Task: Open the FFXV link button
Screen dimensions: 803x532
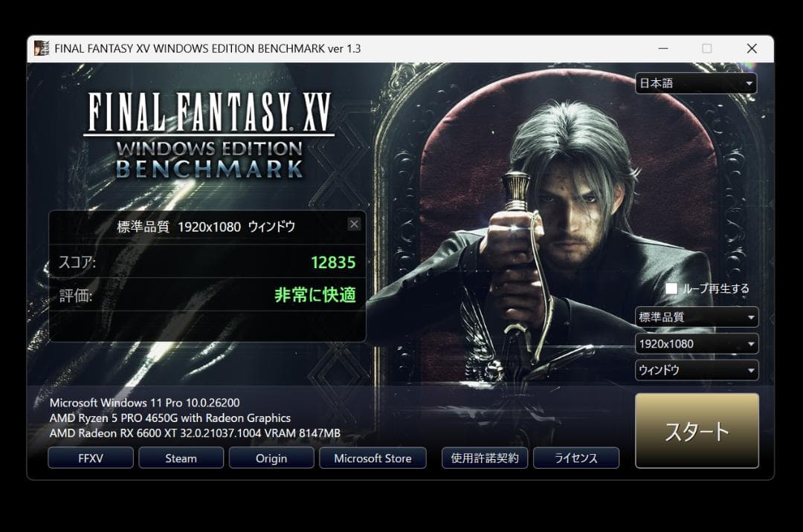Action: [x=91, y=458]
